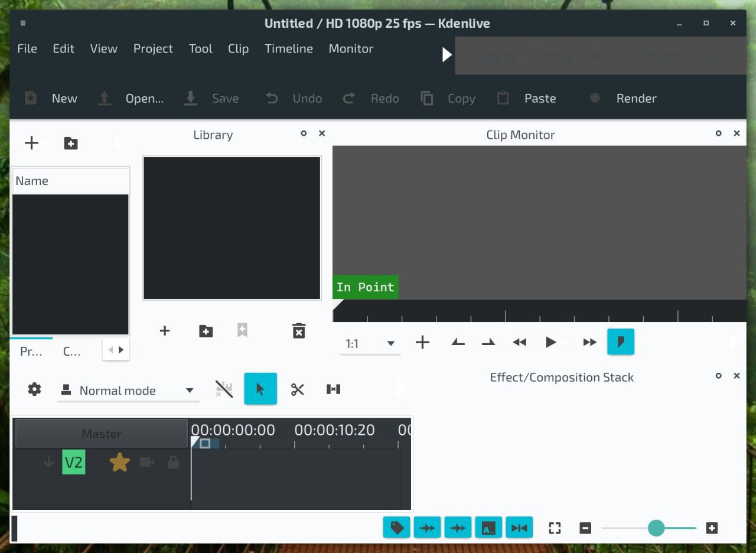The width and height of the screenshot is (756, 553).
Task: Delete the selected Library item
Action: click(299, 331)
